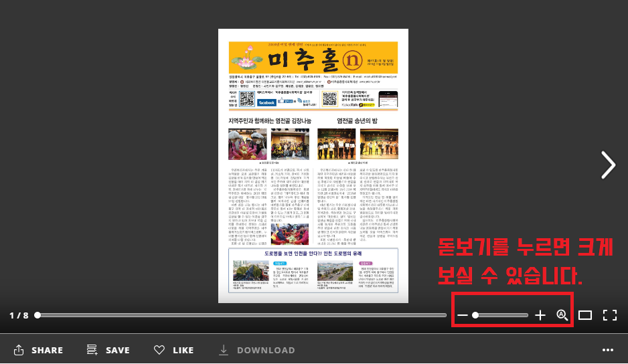Click the headline 염전골 송년의 밤

point(358,121)
